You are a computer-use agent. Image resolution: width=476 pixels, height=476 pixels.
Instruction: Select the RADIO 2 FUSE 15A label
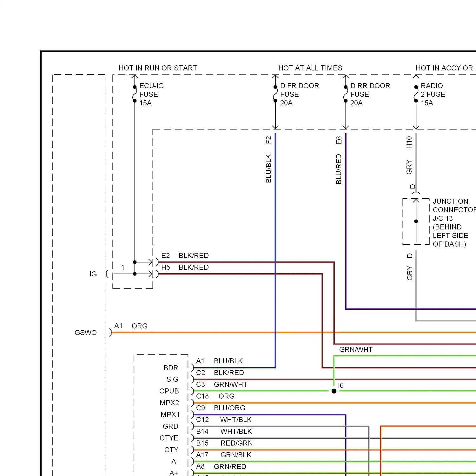pos(433,94)
